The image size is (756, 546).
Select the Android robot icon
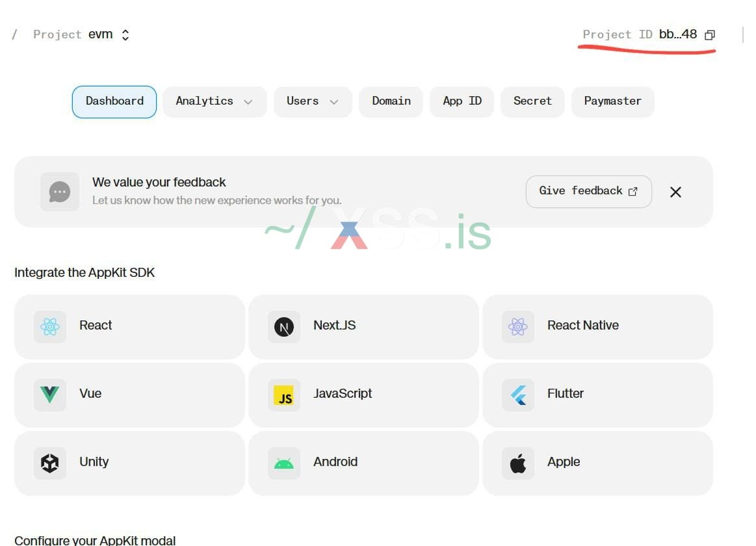tap(283, 462)
